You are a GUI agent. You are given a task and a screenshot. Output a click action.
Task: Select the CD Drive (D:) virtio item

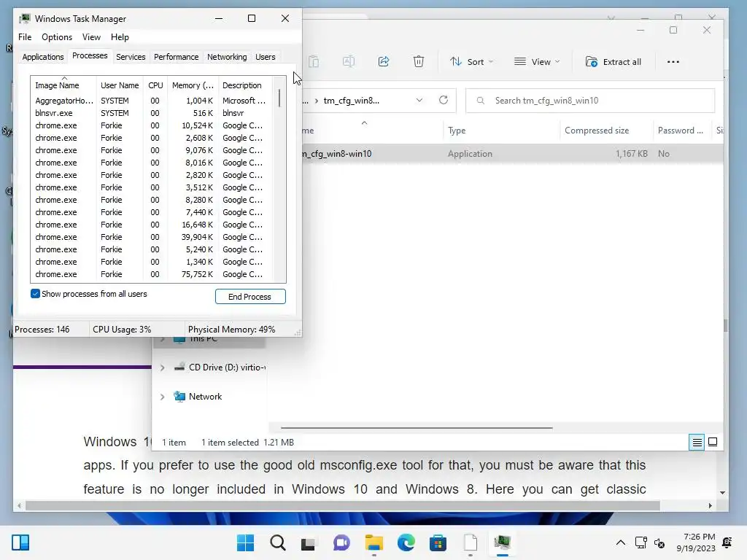(x=220, y=367)
